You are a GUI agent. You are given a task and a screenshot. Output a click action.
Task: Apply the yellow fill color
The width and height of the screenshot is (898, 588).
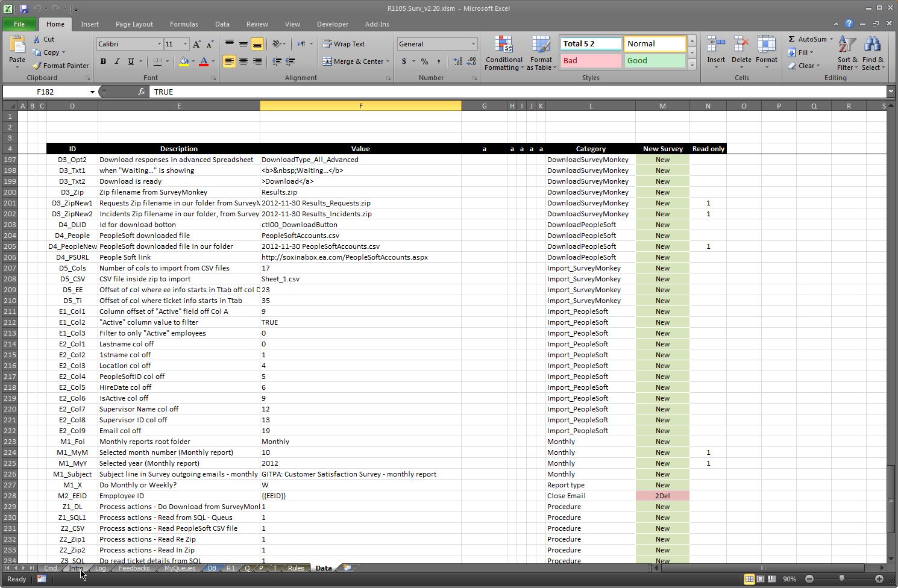pos(184,61)
